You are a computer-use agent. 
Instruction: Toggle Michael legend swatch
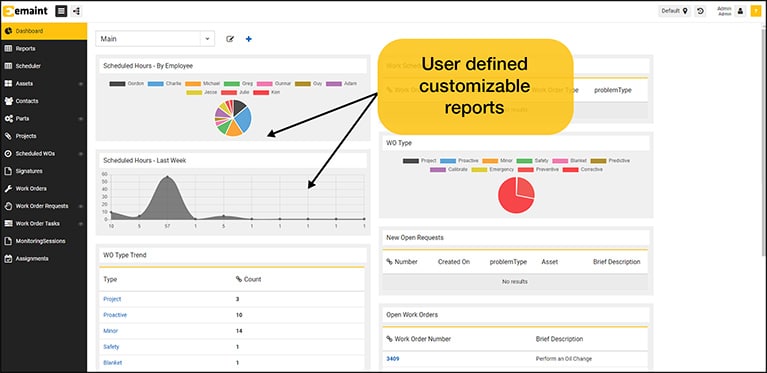[x=193, y=84]
